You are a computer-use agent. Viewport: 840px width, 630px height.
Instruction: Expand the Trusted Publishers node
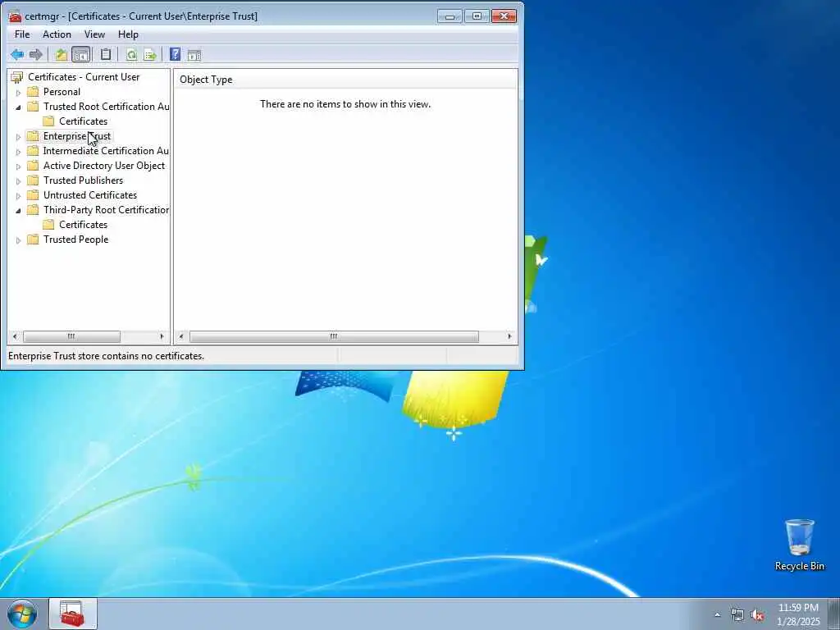click(18, 181)
